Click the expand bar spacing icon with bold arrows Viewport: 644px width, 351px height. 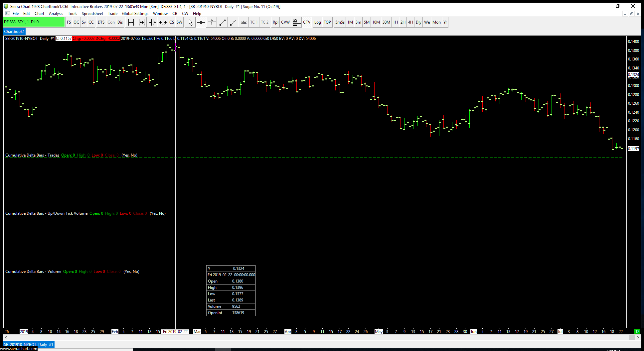click(142, 22)
